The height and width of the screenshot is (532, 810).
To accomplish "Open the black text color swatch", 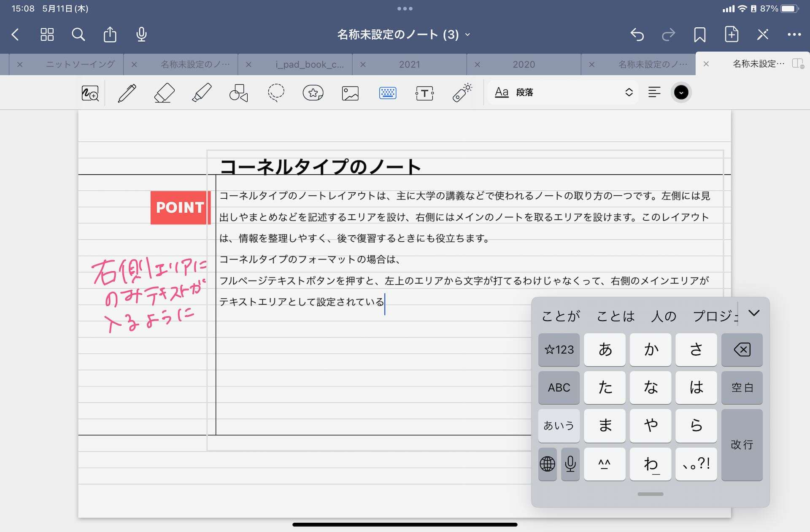I will (681, 92).
